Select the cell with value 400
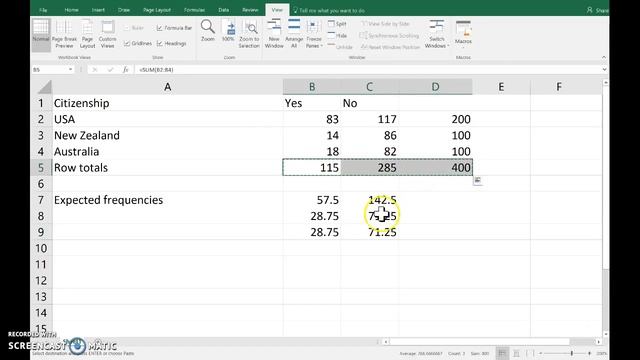Image resolution: width=640 pixels, height=360 pixels. point(436,168)
